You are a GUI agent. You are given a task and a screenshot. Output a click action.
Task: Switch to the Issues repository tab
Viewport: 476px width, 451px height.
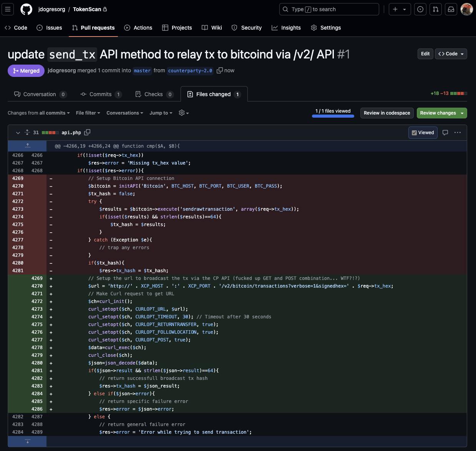pyautogui.click(x=49, y=28)
